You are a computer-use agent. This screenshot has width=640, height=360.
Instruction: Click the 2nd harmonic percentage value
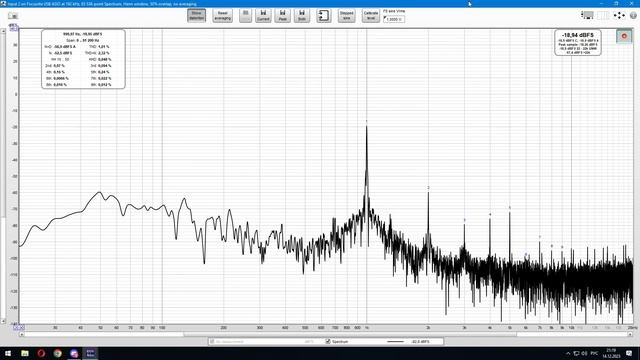[59, 65]
